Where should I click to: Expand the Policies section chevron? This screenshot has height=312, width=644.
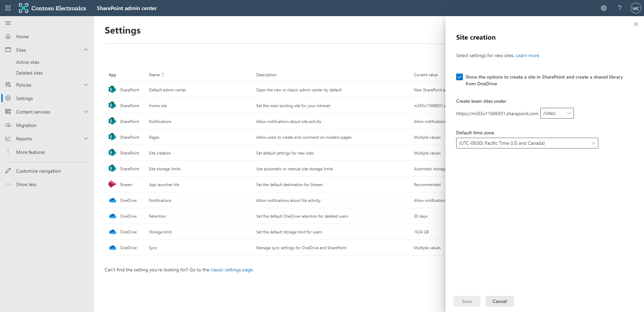(86, 85)
